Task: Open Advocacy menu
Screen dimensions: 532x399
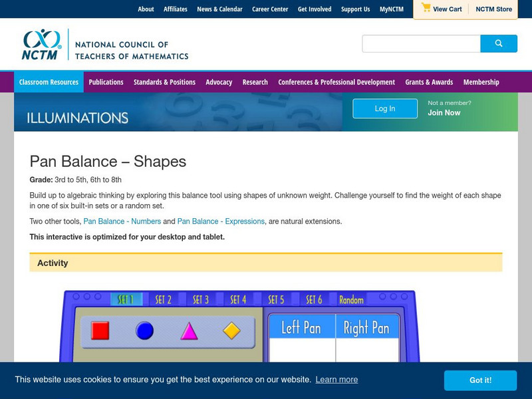Action: [x=219, y=82]
